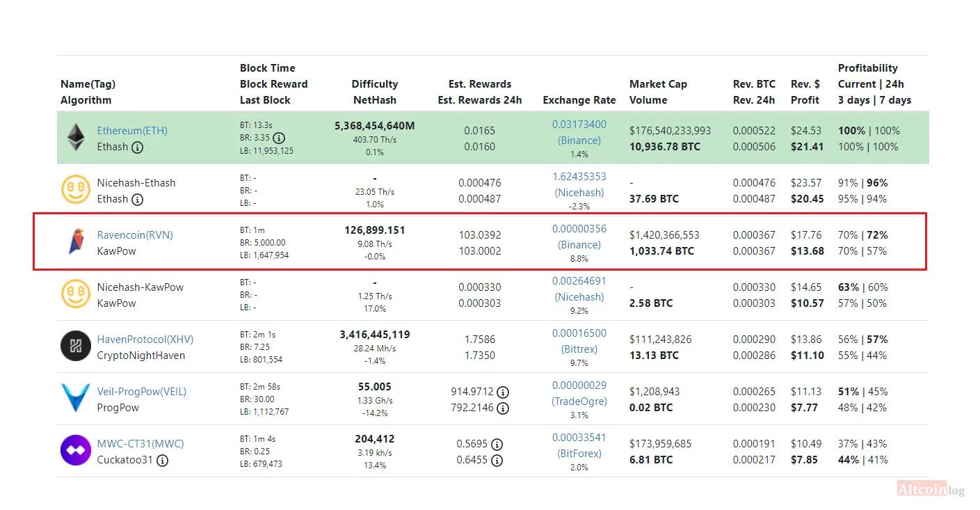This screenshot has width=980, height=510.
Task: Open Ethereum exchange rate 0.03173400 link
Action: point(579,125)
